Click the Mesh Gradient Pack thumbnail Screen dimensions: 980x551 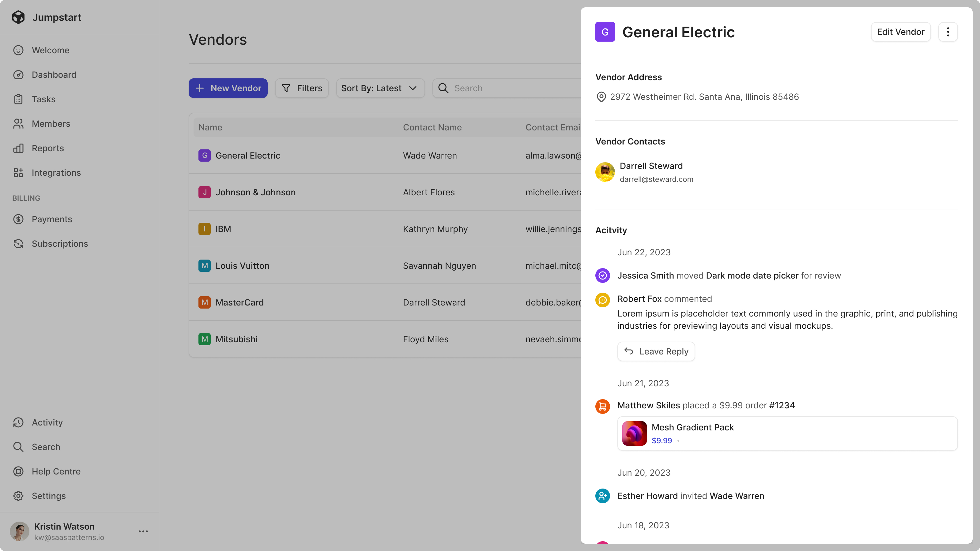[634, 433]
